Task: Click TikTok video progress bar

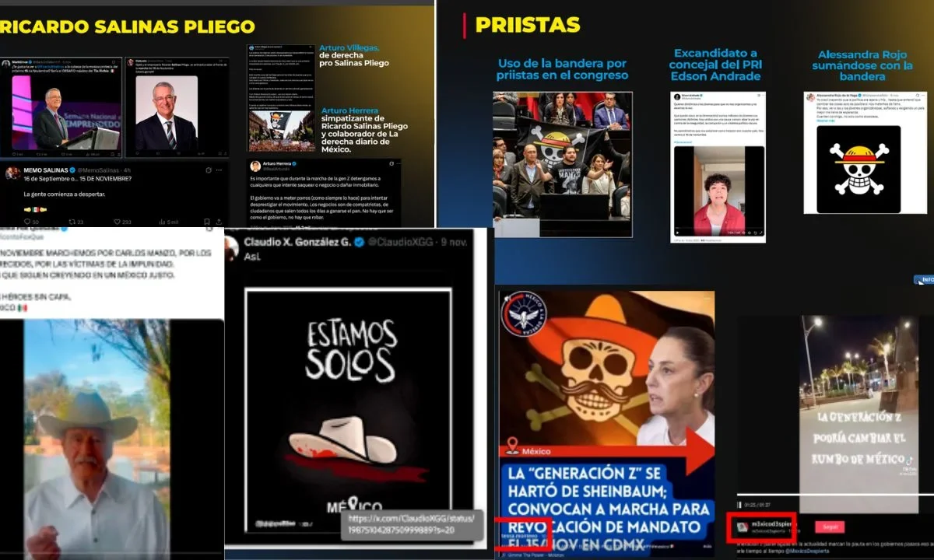Action: click(835, 495)
